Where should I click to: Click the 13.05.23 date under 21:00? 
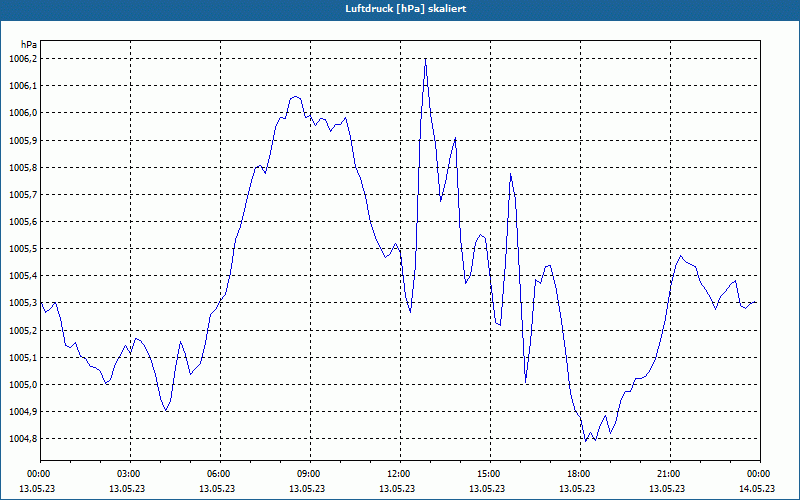[x=667, y=488]
